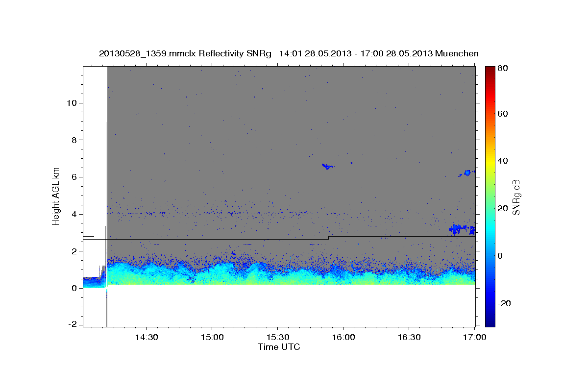The height and width of the screenshot is (392, 588).
Task: Click the 80 value on colorbar
Action: pyautogui.click(x=503, y=69)
